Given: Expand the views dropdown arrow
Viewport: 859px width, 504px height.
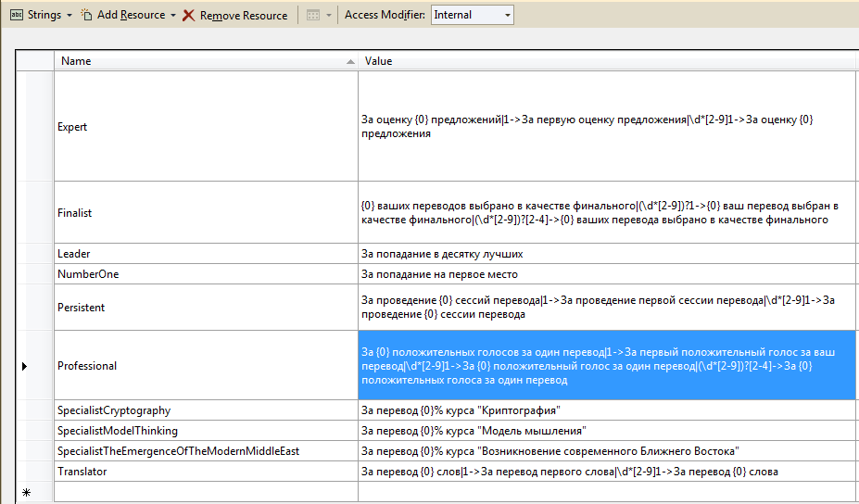Looking at the screenshot, I should click(328, 15).
